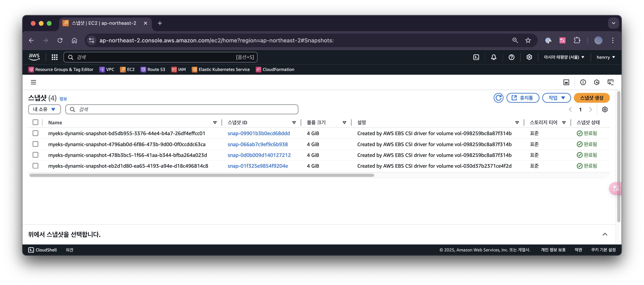Image resolution: width=644 pixels, height=285 pixels.
Task: Open the hamburger side navigation menu
Action: [34, 82]
